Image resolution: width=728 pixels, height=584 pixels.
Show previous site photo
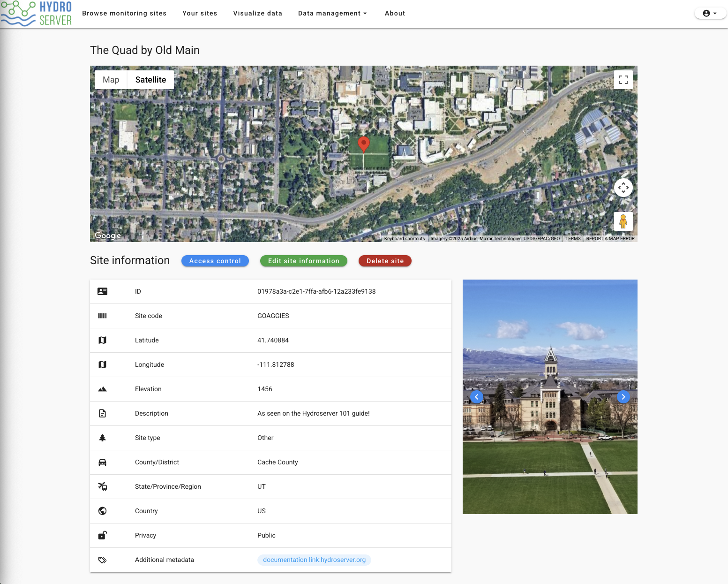477,397
